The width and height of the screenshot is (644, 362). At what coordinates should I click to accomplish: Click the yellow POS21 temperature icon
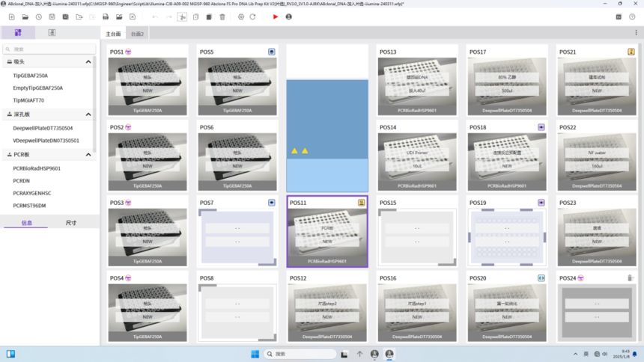pos(631,52)
